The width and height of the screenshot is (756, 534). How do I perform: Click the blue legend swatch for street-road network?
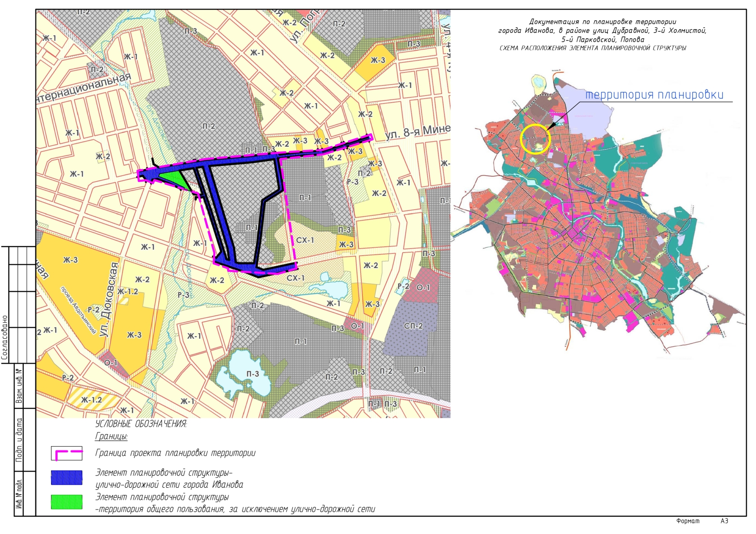(x=67, y=478)
